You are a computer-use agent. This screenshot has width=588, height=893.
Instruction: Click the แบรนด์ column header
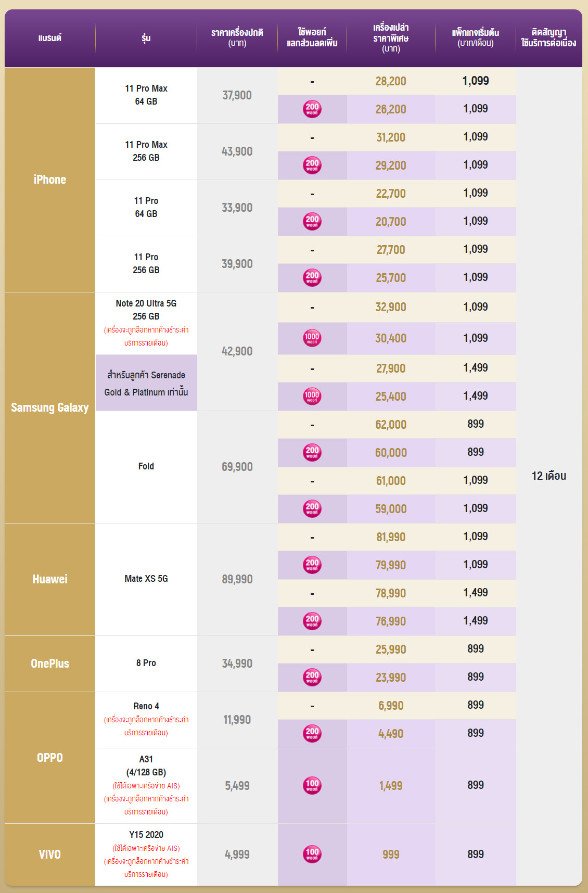(50, 38)
